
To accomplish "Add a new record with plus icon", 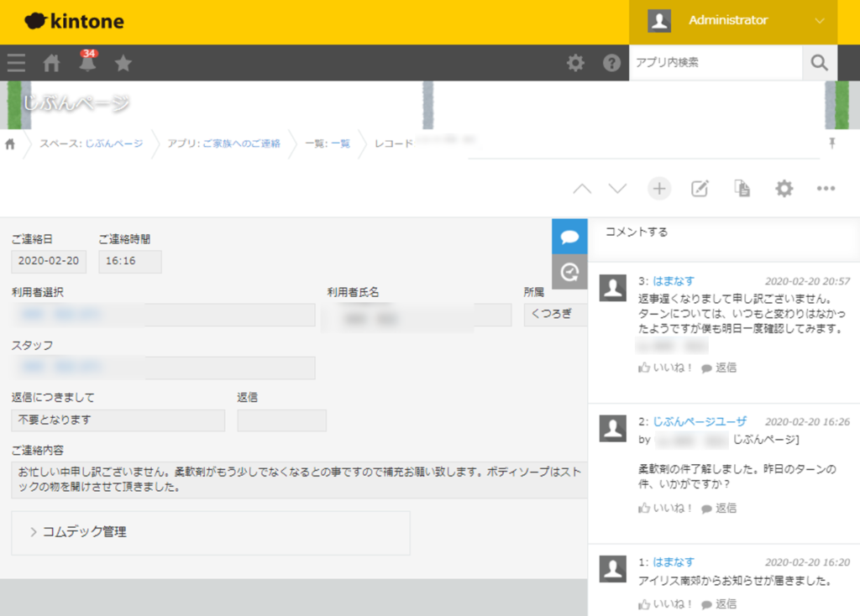I will pyautogui.click(x=659, y=189).
